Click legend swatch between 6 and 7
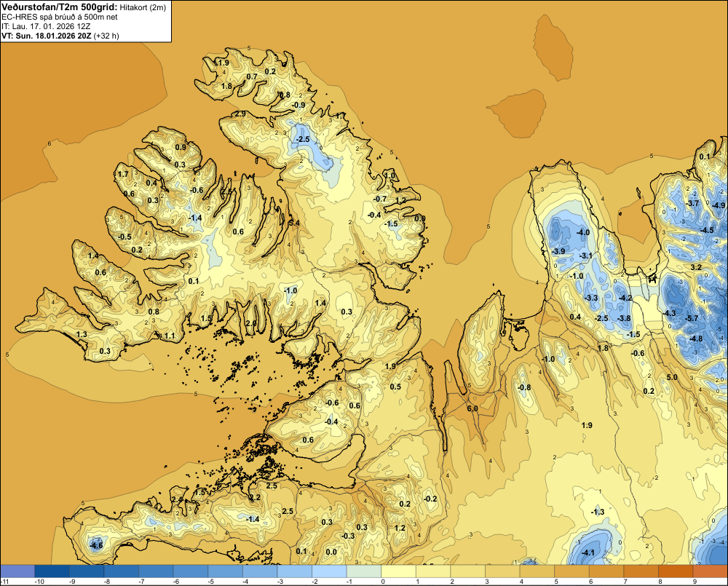728x586 pixels. [x=606, y=571]
